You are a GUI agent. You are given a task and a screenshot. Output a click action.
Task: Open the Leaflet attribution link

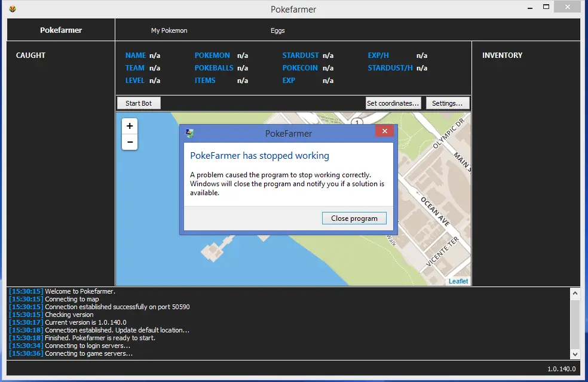tap(458, 281)
